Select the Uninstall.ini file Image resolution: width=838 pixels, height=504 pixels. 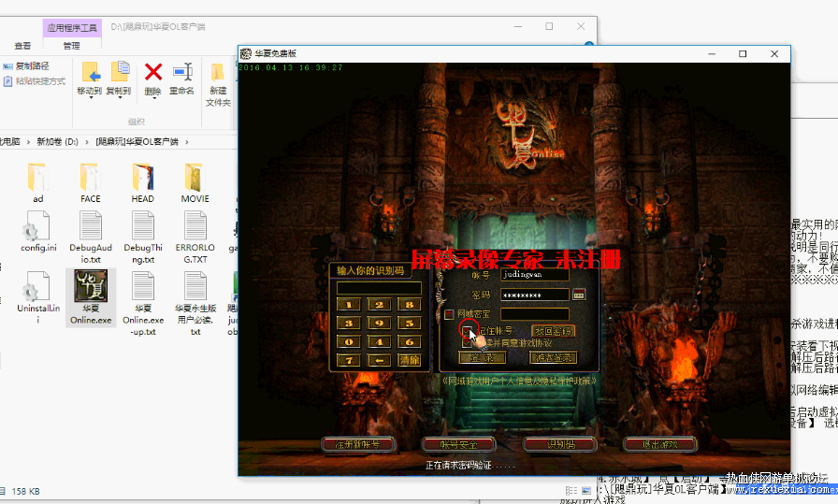(38, 297)
